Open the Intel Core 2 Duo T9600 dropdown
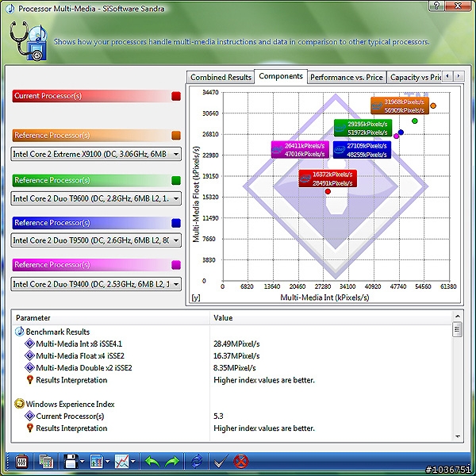The width and height of the screenshot is (476, 476). tap(96, 198)
